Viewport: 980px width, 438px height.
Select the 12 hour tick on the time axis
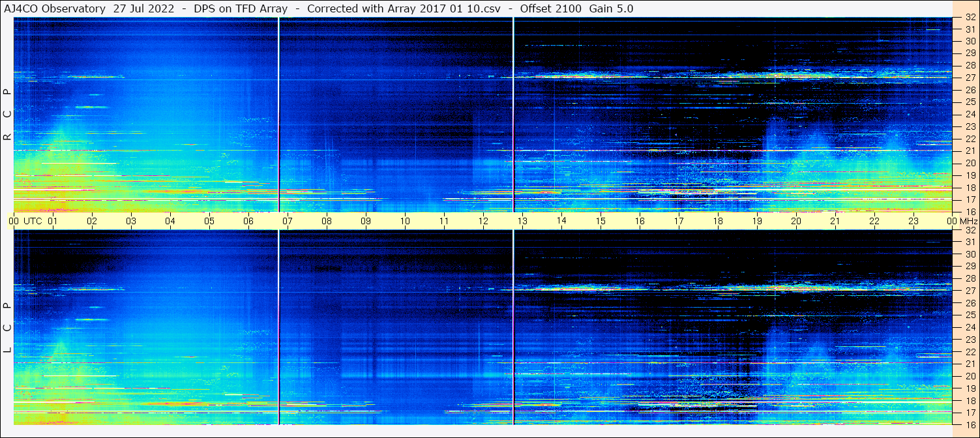click(x=483, y=221)
